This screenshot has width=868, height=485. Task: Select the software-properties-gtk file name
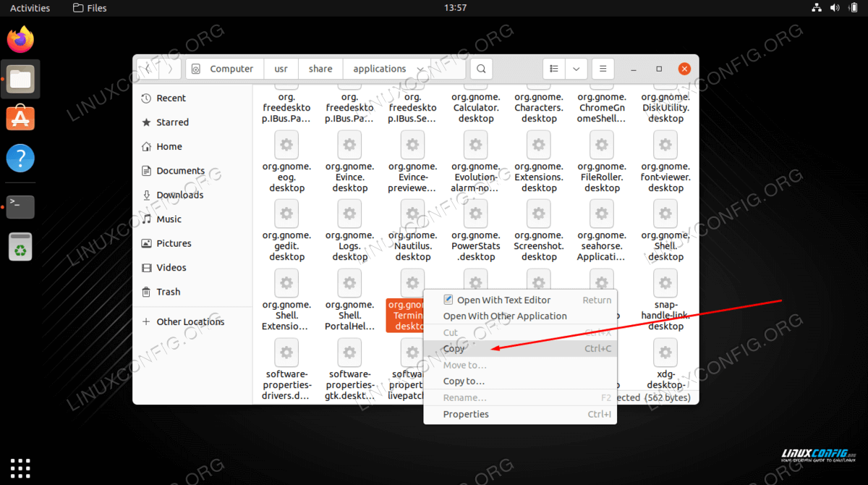click(x=349, y=385)
